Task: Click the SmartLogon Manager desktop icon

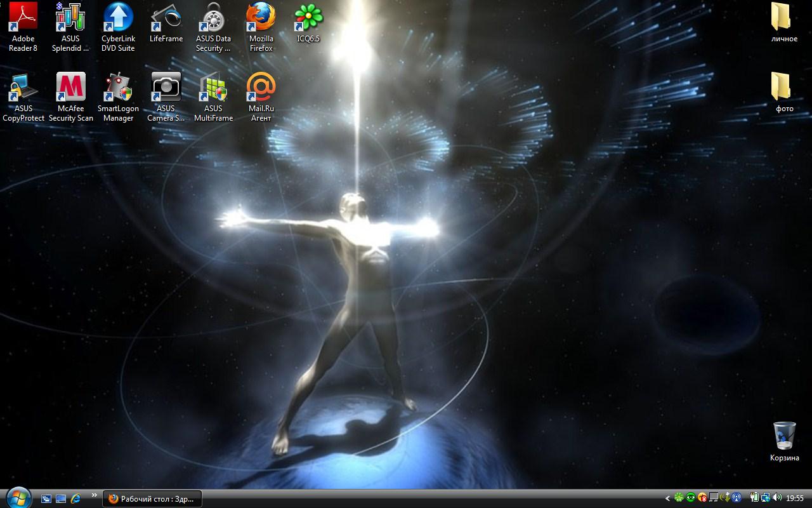Action: click(118, 88)
